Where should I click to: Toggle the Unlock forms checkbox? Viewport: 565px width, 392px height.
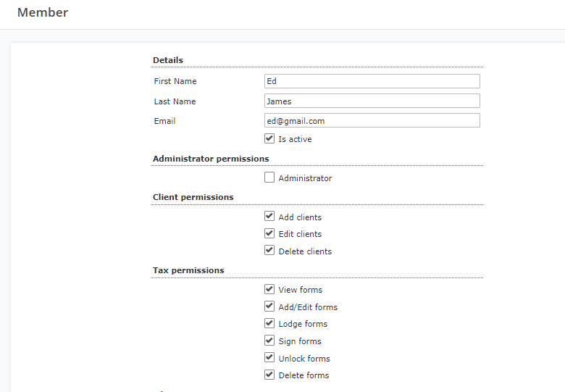tap(269, 357)
